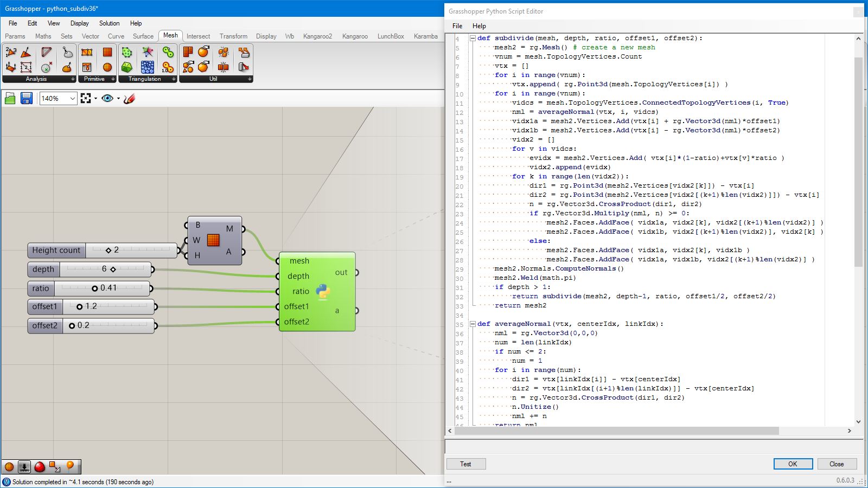Toggle the wireframe sphere preview mode button
This screenshot has height=488, width=868.
9,467
